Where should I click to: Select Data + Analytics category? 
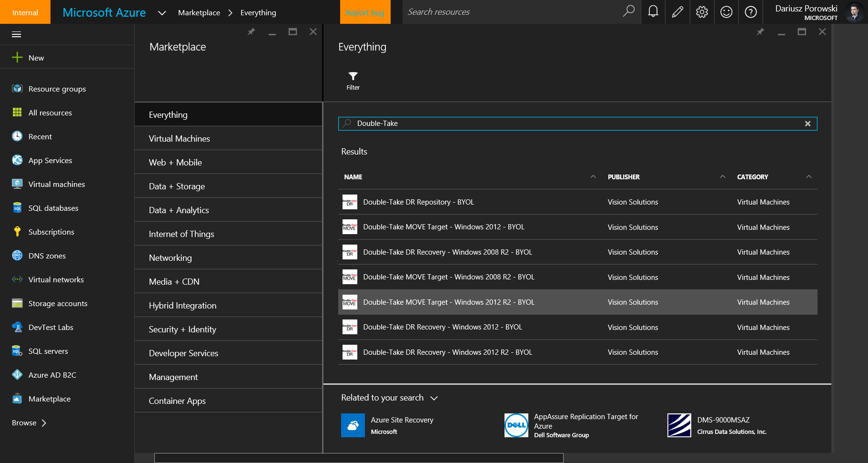pos(229,210)
